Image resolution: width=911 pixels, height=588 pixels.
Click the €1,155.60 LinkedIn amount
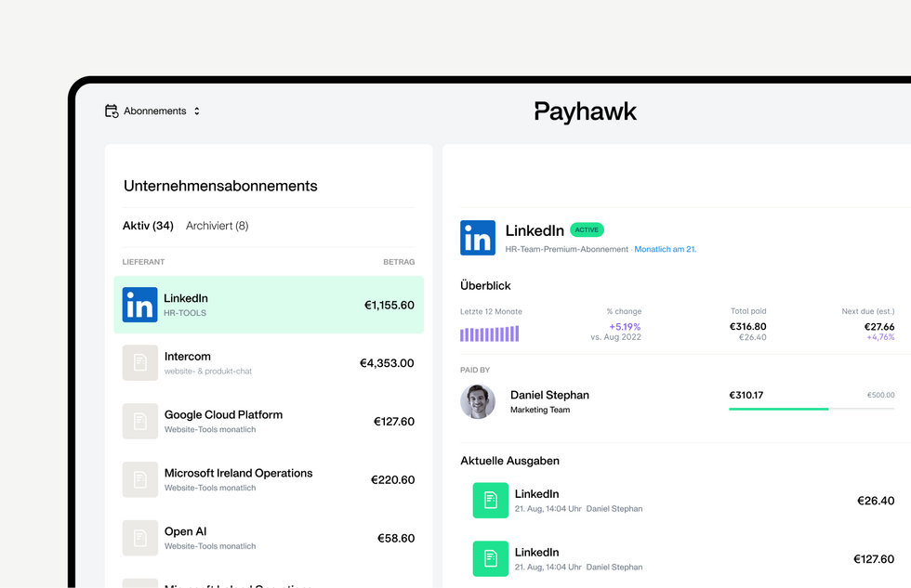click(389, 306)
